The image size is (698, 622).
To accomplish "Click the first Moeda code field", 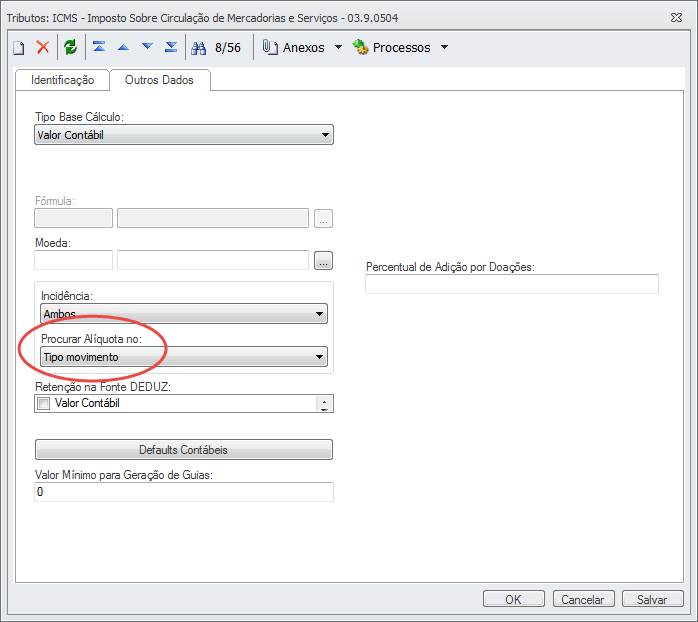I will [x=73, y=260].
